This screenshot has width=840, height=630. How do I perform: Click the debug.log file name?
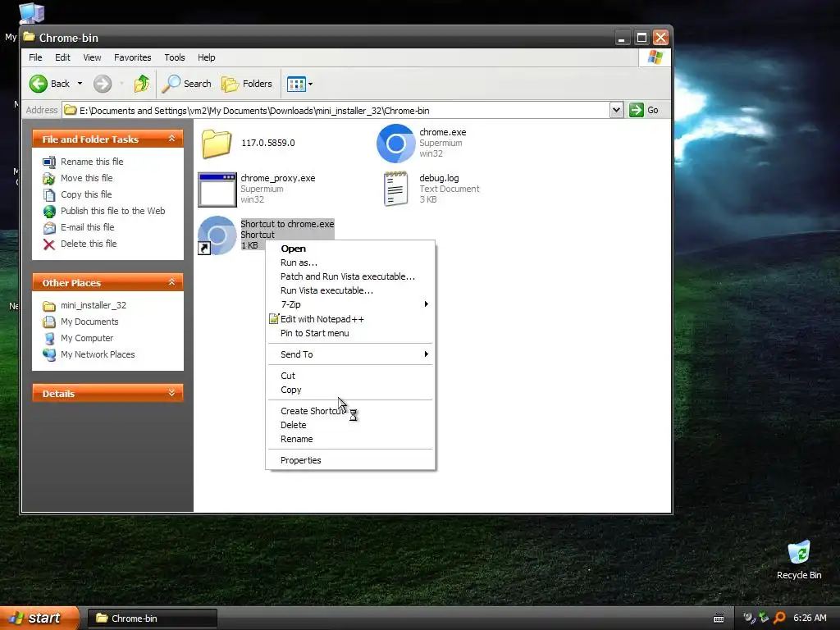pyautogui.click(x=440, y=178)
